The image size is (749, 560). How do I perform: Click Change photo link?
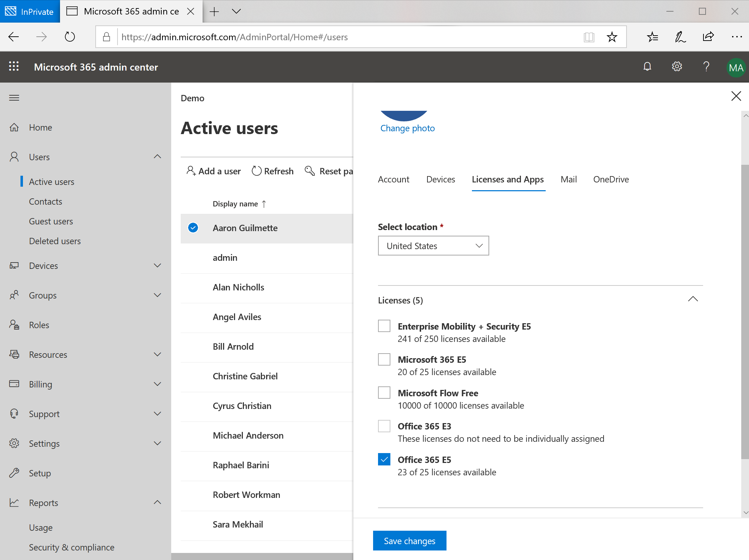pyautogui.click(x=407, y=128)
